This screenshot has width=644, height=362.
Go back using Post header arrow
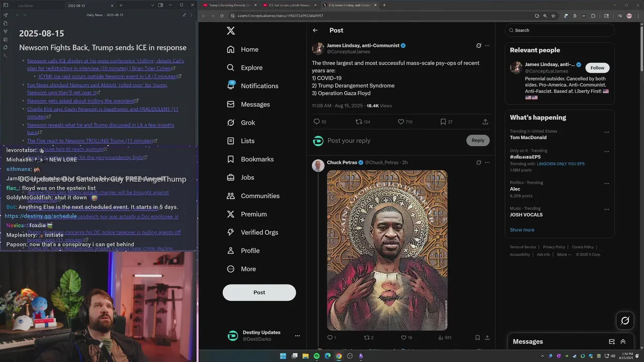point(315,30)
